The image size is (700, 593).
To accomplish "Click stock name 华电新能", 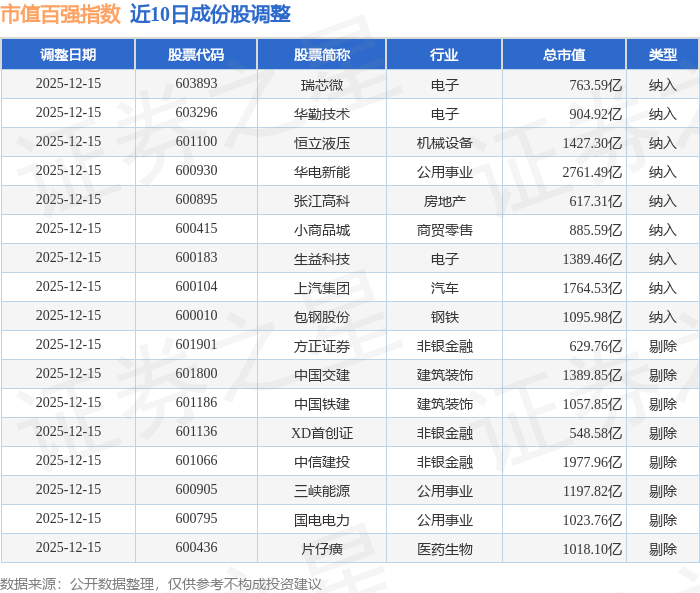I will point(321,171).
